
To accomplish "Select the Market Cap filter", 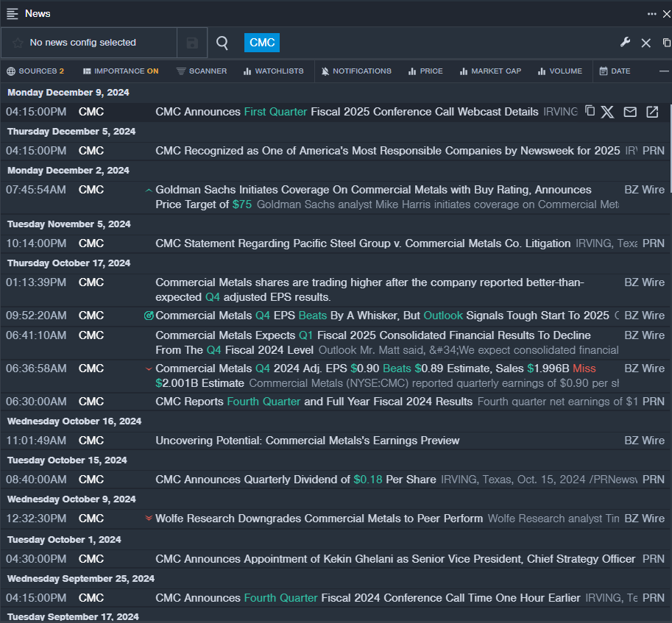I will coord(490,71).
